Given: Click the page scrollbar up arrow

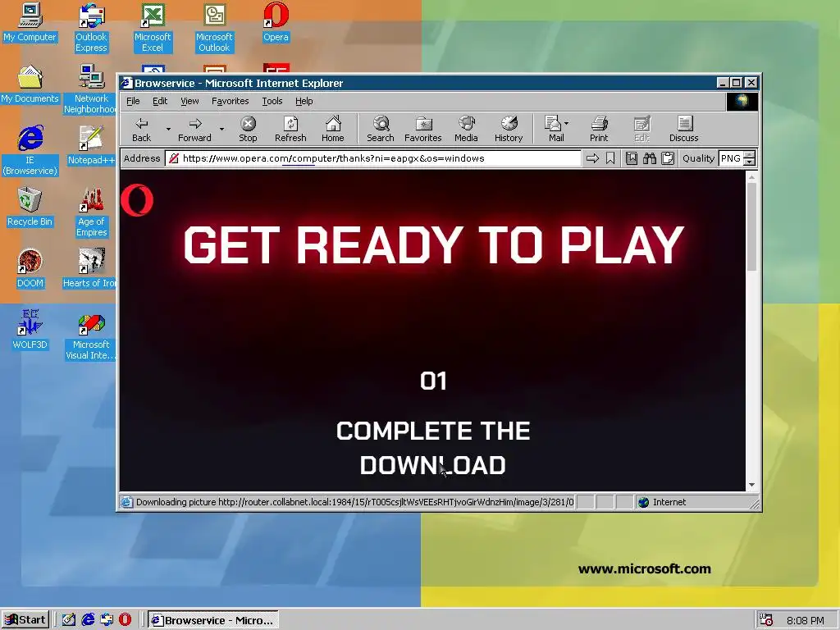Looking at the screenshot, I should [751, 176].
